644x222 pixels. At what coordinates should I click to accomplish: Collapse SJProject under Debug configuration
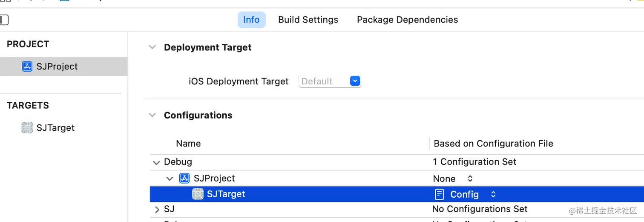pyautogui.click(x=170, y=179)
